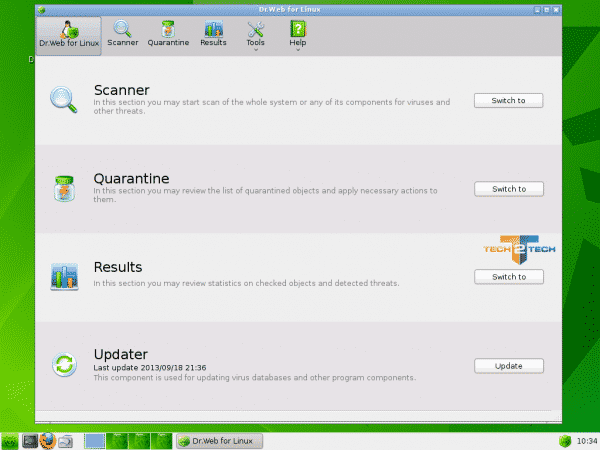Image resolution: width=600 pixels, height=450 pixels.
Task: Switch to the Scanner section
Action: [508, 101]
